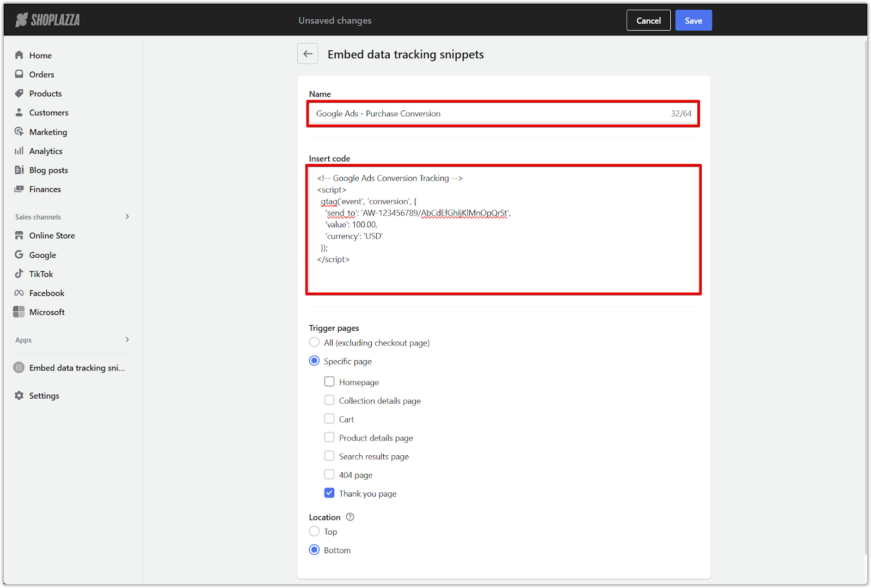Click the Finances icon
This screenshot has height=588, width=871.
pyautogui.click(x=19, y=189)
